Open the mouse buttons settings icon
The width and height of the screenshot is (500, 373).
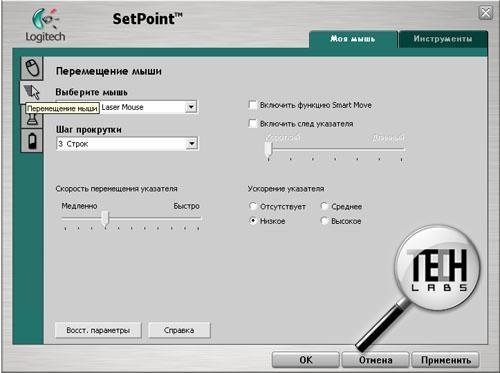pyautogui.click(x=32, y=68)
